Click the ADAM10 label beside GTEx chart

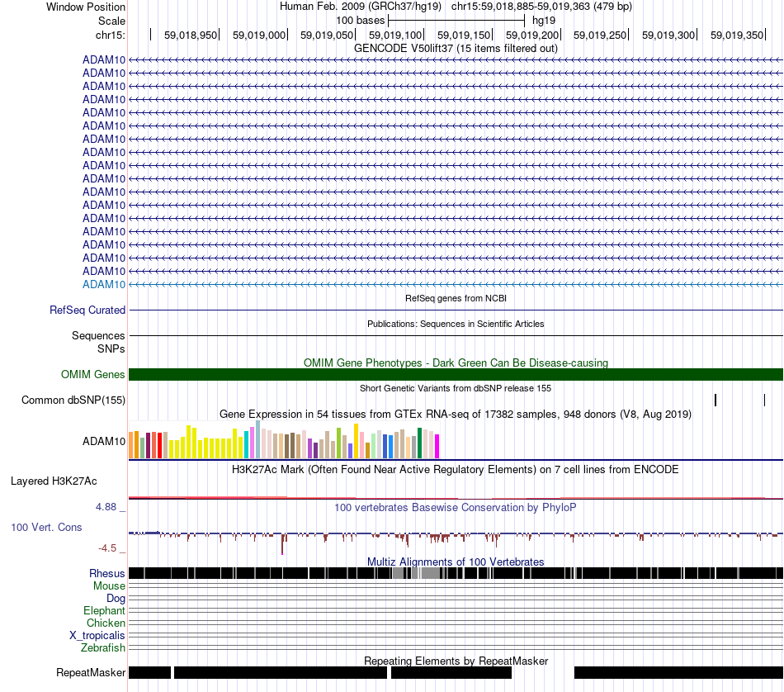[x=104, y=441]
